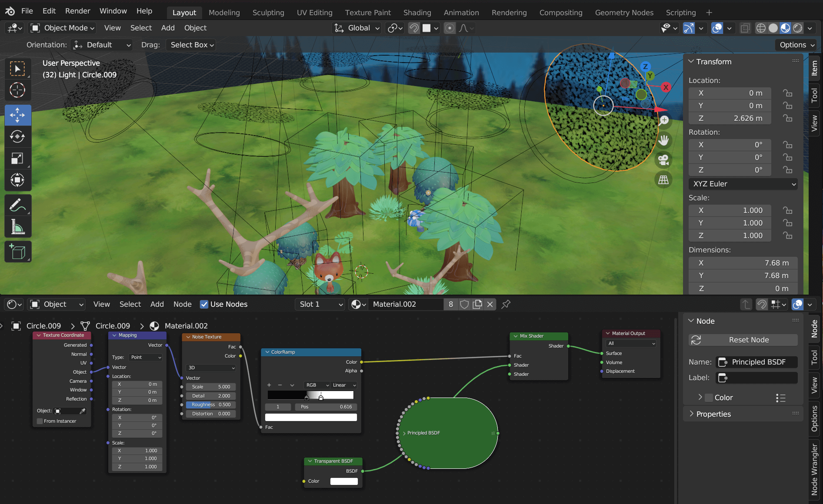
Task: Activate the Measure tool
Action: 17,227
